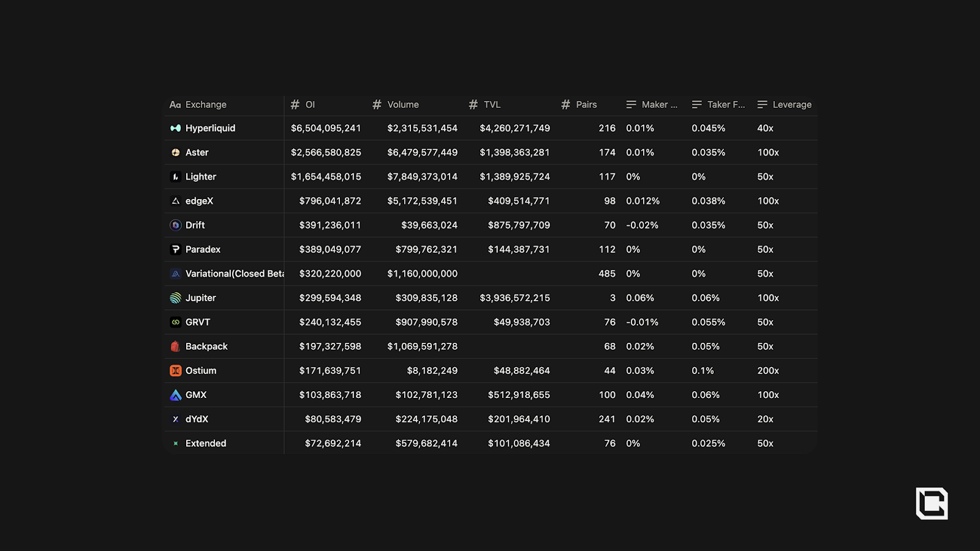Select the TVL column header
Image resolution: width=980 pixels, height=551 pixels.
click(x=492, y=105)
